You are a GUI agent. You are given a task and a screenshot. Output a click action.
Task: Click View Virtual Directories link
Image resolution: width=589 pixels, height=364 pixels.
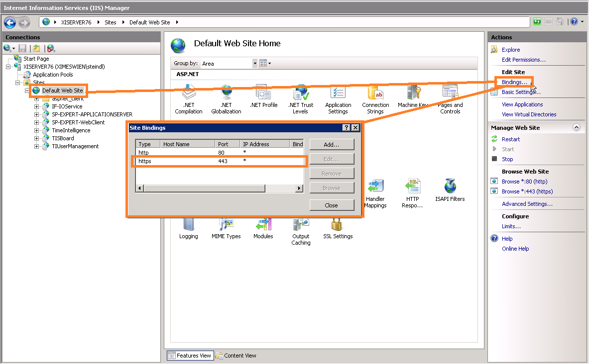529,114
